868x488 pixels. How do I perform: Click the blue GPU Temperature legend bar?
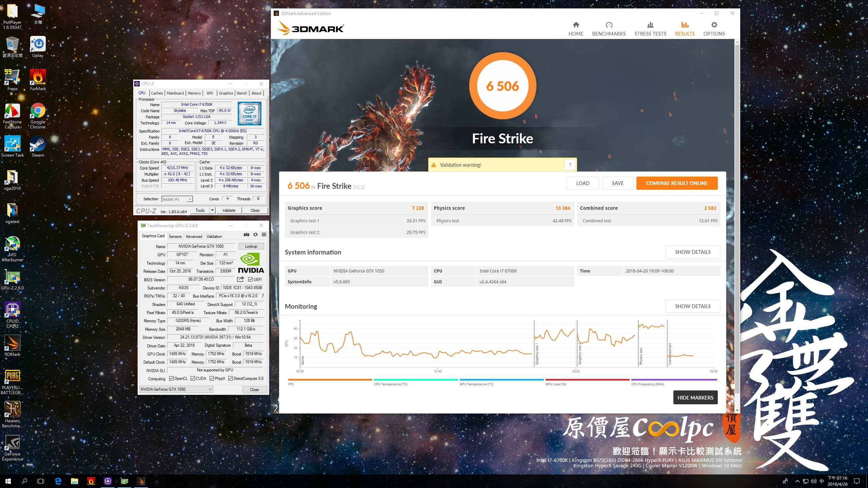tap(501, 380)
